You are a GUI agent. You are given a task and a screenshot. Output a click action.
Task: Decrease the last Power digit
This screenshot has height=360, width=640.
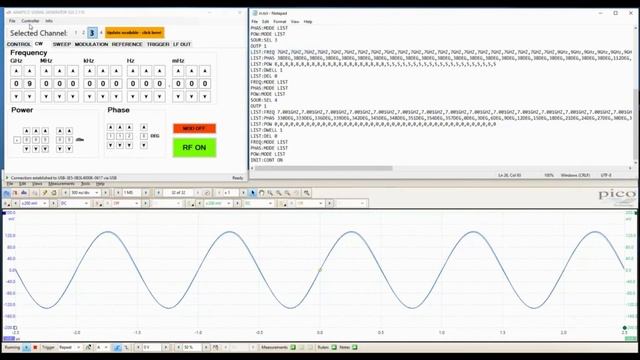coord(69,149)
